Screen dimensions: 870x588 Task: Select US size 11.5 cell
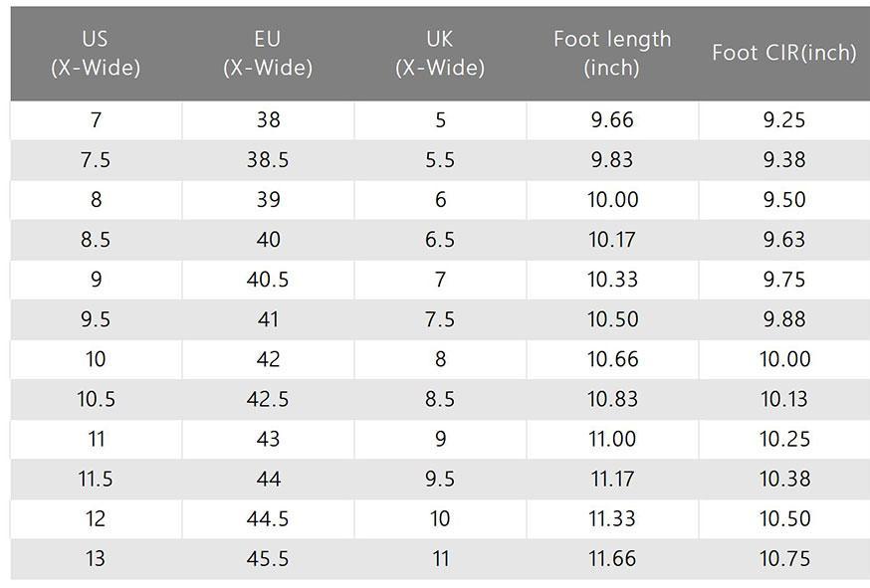[96, 479]
